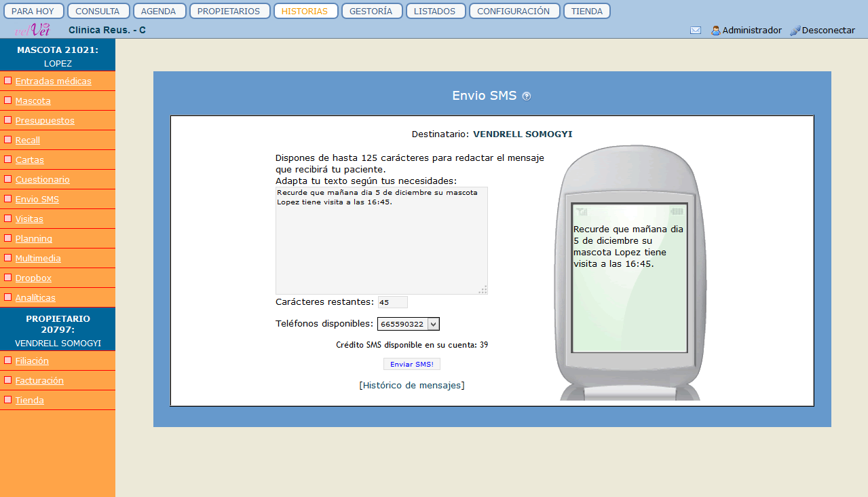Click the Carácteres restantes counter field
The width and height of the screenshot is (868, 497).
pos(392,302)
